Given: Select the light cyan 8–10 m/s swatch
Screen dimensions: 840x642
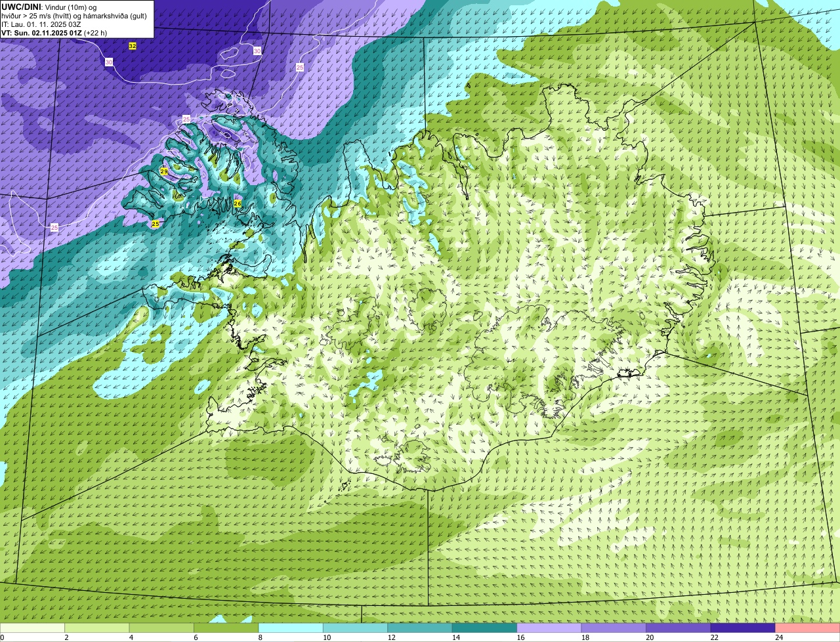Looking at the screenshot, I should point(291,628).
